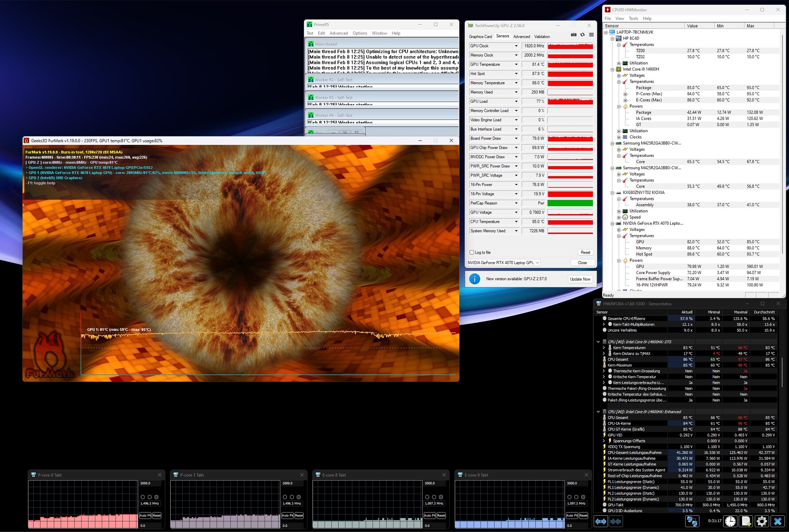Open Prime95 Test menu
The height and width of the screenshot is (532, 789).
pyautogui.click(x=310, y=33)
